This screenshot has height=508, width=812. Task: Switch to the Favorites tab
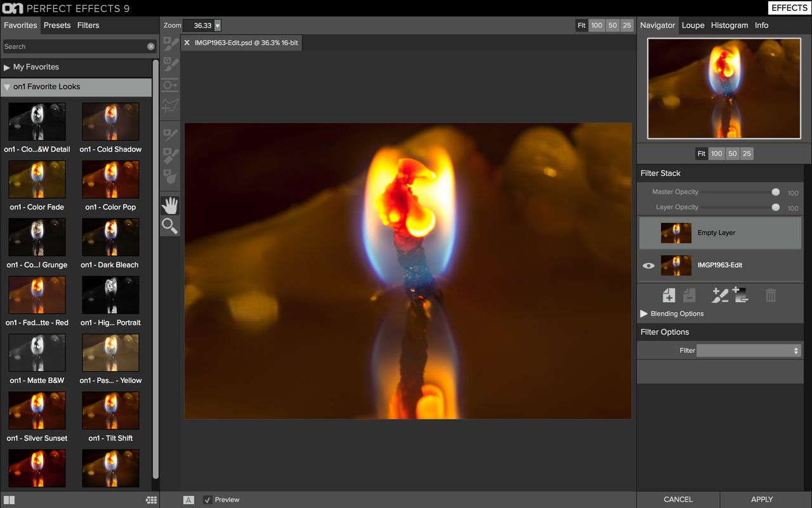click(x=20, y=25)
